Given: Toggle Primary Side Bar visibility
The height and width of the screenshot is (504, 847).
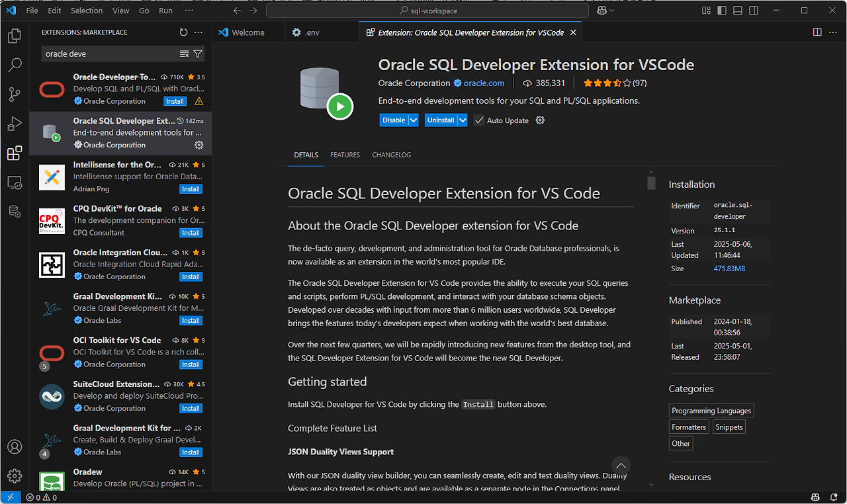Looking at the screenshot, I should point(723,11).
